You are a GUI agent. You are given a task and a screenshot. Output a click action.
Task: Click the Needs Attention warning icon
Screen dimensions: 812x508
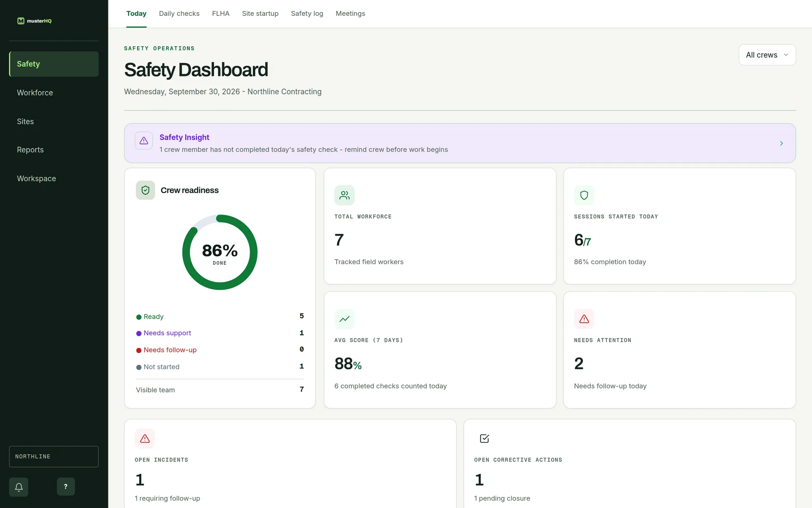(584, 319)
